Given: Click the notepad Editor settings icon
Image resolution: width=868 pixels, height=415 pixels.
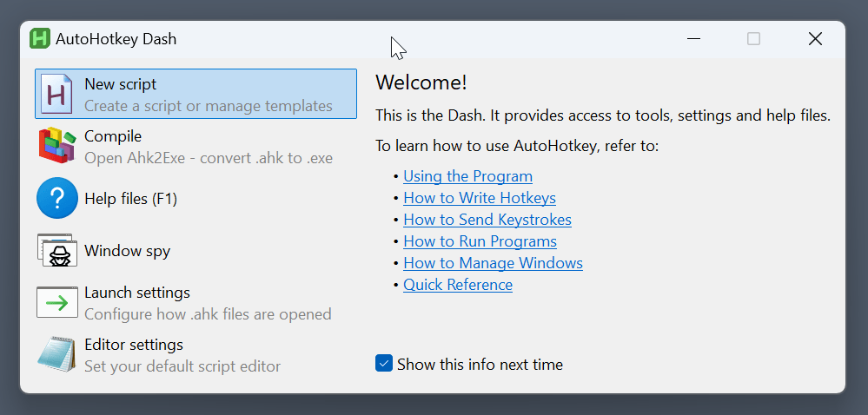Looking at the screenshot, I should coord(57,355).
